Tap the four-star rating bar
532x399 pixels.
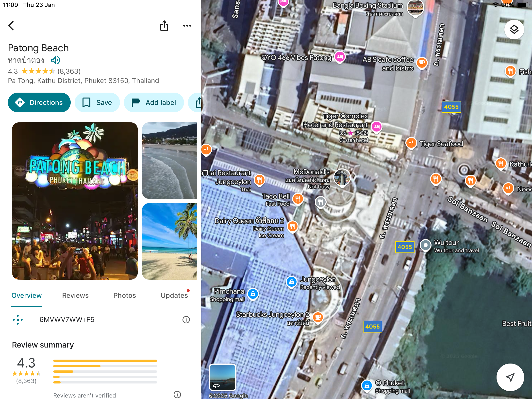tap(105, 366)
